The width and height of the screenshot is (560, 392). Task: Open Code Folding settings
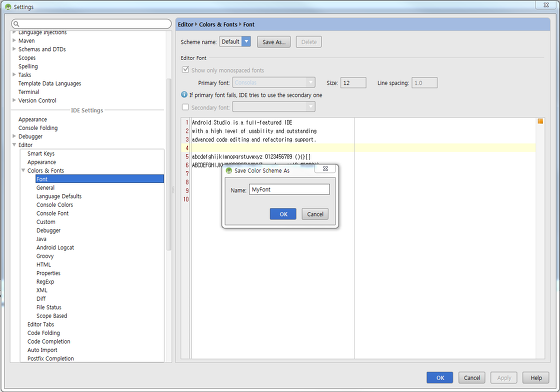point(44,333)
